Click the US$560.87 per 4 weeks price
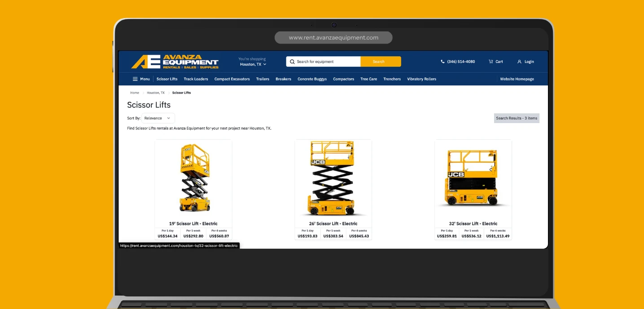Viewport: 644px width, 309px height. click(219, 236)
